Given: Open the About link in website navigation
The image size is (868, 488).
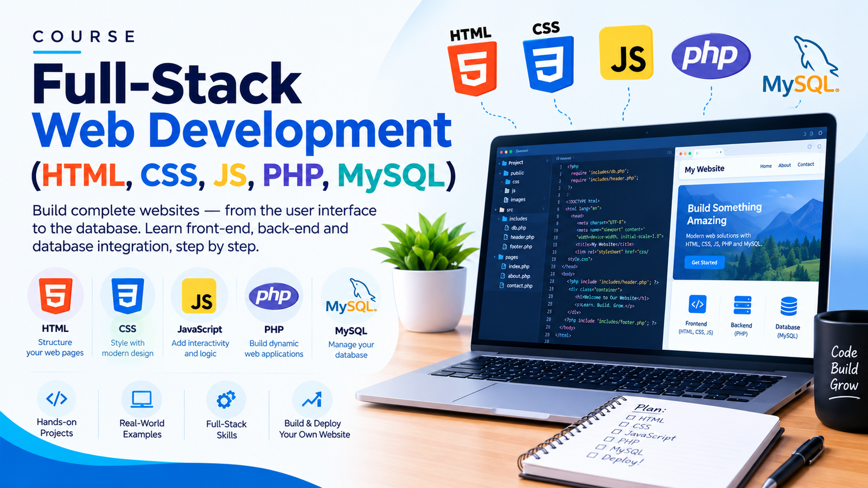Looking at the screenshot, I should click(x=784, y=165).
